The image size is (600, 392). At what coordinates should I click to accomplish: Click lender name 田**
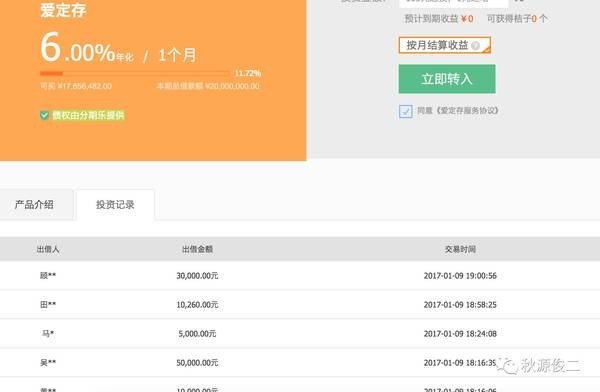(x=48, y=305)
